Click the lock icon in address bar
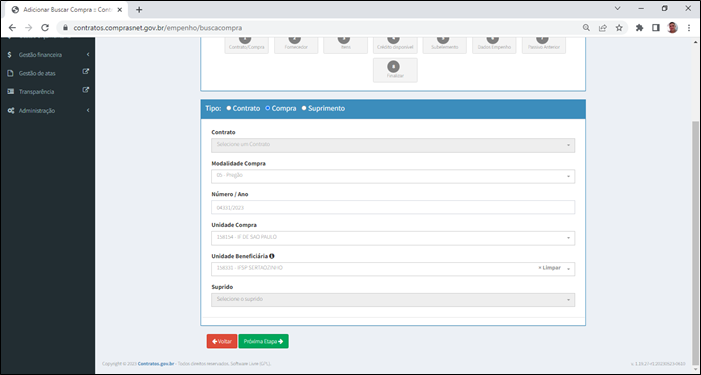Viewport: 701px width, 375px height. [65, 28]
